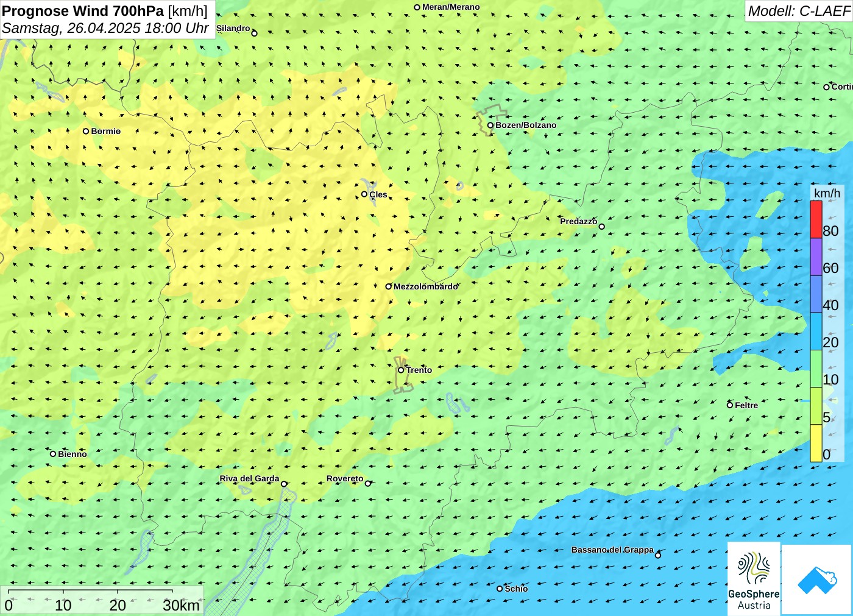Click the 'Modell: C-LAEF' label
Image resolution: width=853 pixels, height=616 pixels.
tap(799, 11)
